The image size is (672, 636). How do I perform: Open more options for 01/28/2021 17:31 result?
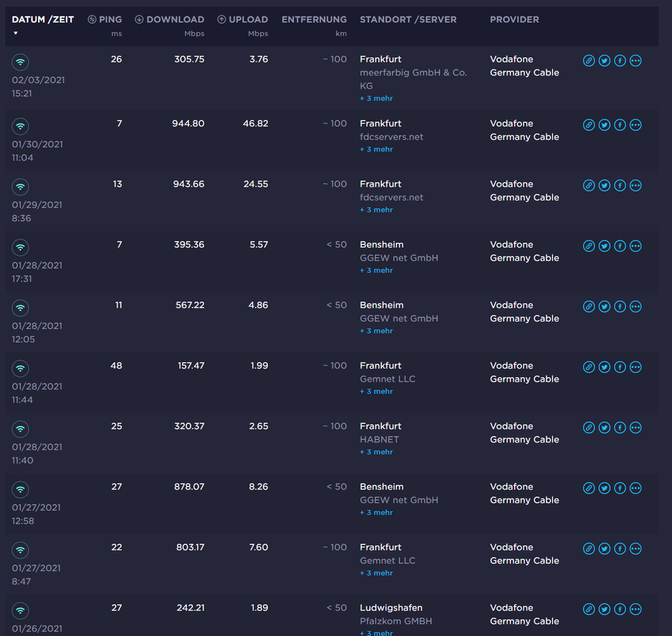pos(636,246)
